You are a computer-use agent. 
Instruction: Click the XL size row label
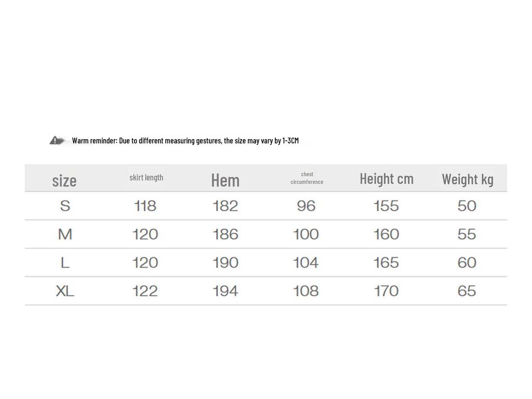coord(65,291)
